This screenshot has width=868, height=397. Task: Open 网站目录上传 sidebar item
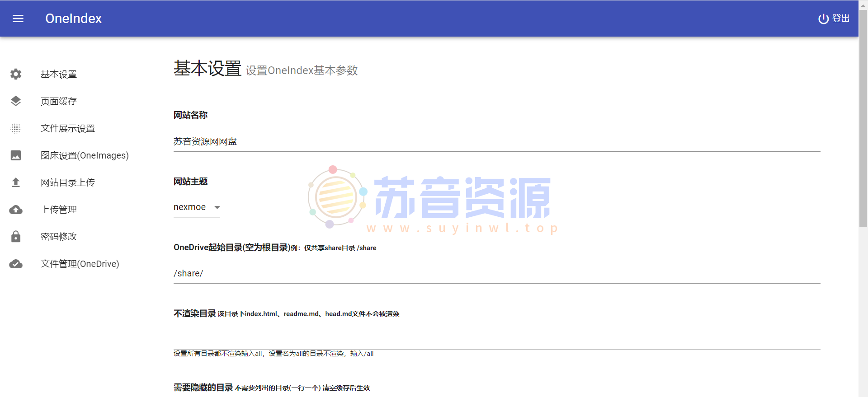pyautogui.click(x=68, y=182)
